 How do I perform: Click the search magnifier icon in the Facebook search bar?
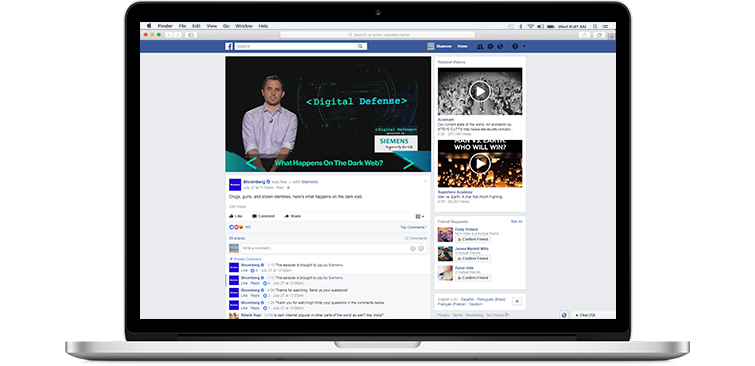click(360, 46)
